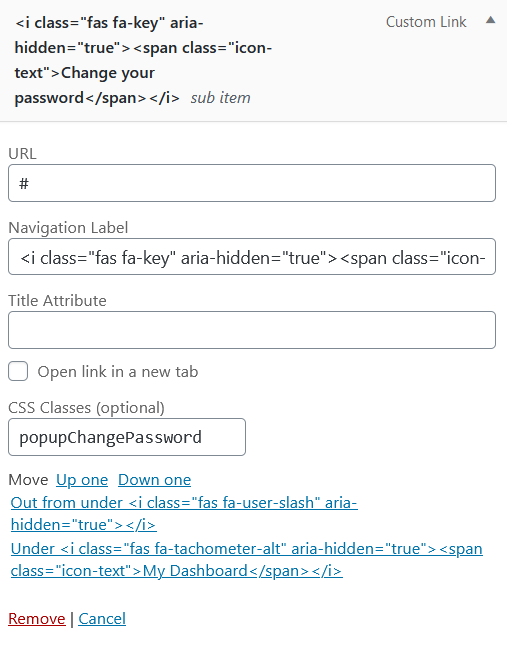Image resolution: width=507 pixels, height=646 pixels.
Task: Click the Custom Link type label
Action: (426, 22)
